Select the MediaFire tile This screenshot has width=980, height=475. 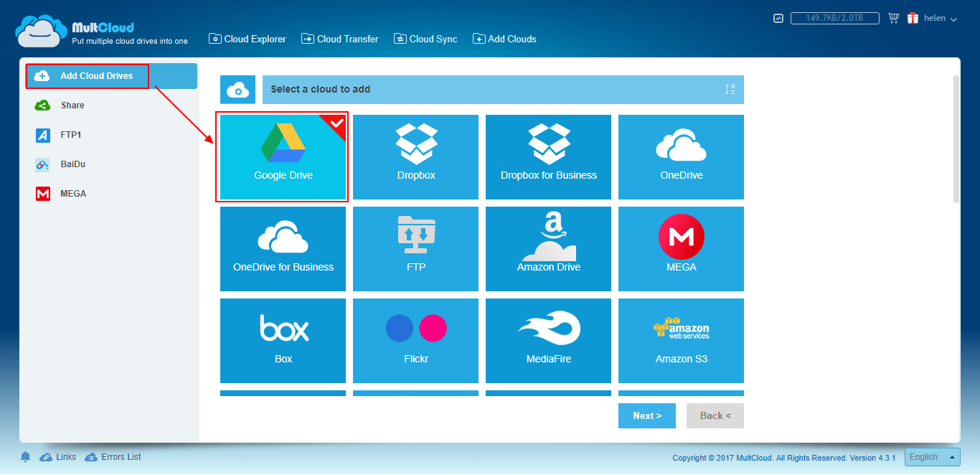tap(548, 341)
